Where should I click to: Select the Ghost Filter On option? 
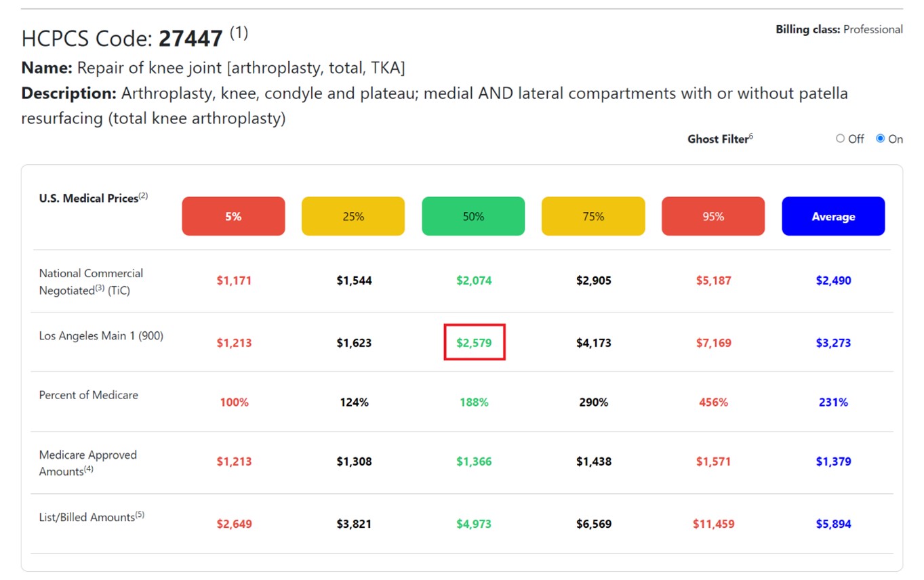(x=881, y=139)
